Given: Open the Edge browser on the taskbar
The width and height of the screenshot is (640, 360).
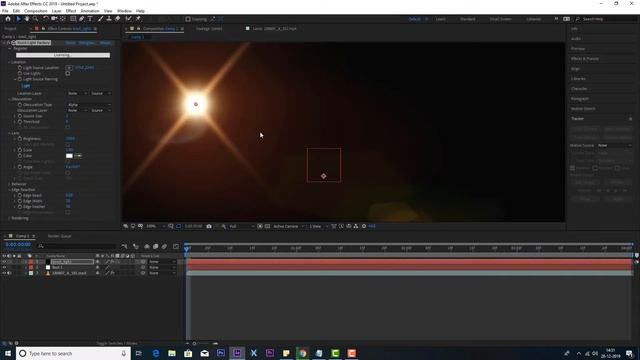Looking at the screenshot, I should pos(156,353).
